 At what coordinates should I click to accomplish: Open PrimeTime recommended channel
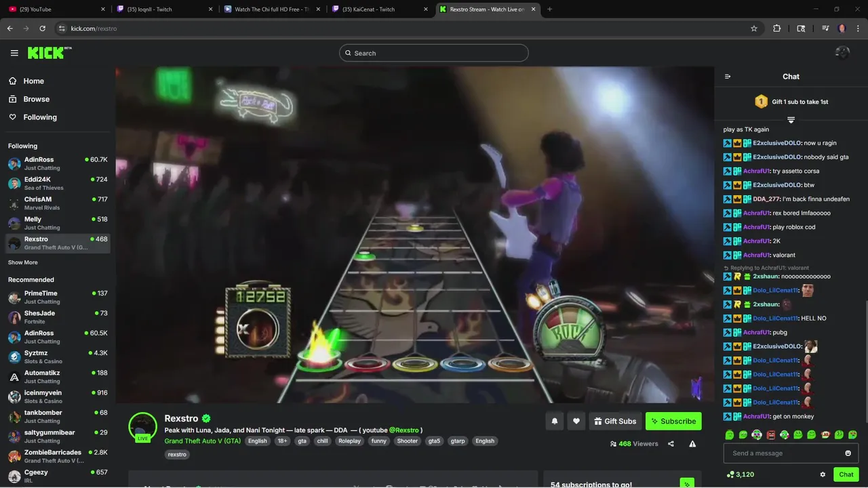pyautogui.click(x=58, y=298)
